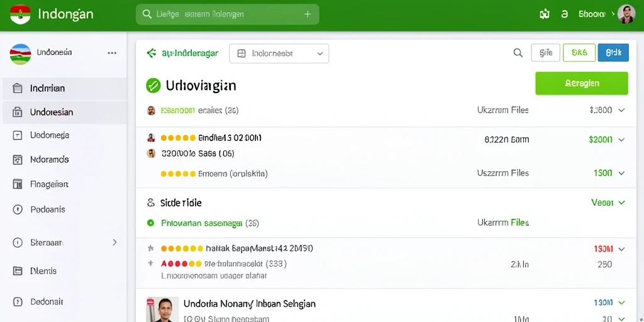This screenshot has width=644, height=322.
Task: Select Undoresian in the sidebar
Action: point(65,112)
